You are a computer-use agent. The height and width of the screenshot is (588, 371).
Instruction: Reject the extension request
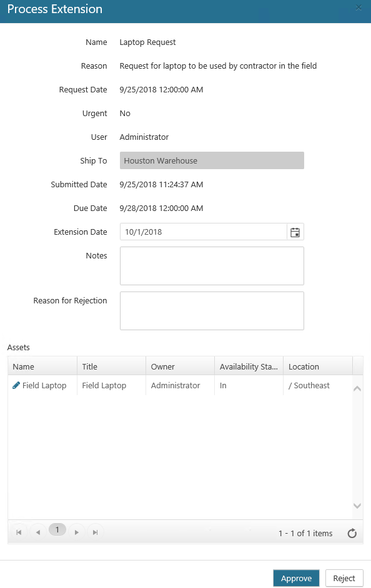tap(344, 578)
